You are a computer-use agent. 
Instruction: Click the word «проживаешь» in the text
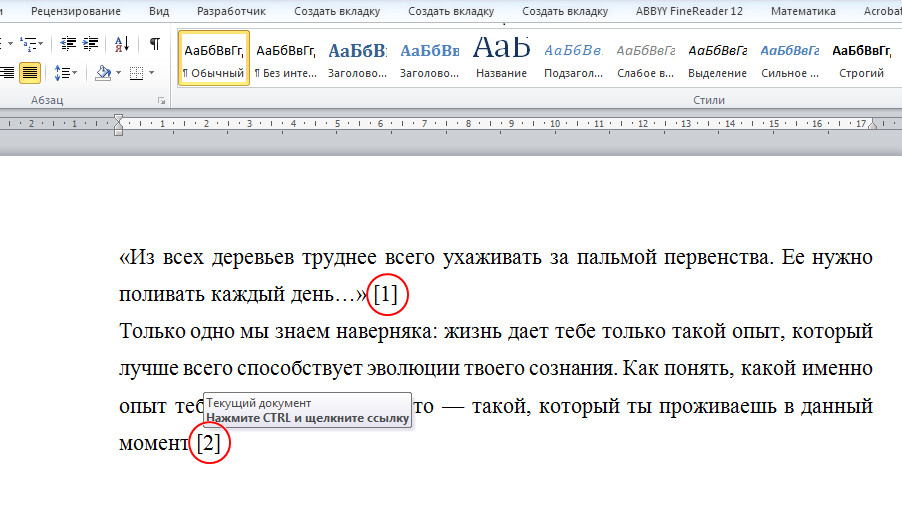pos(717,406)
